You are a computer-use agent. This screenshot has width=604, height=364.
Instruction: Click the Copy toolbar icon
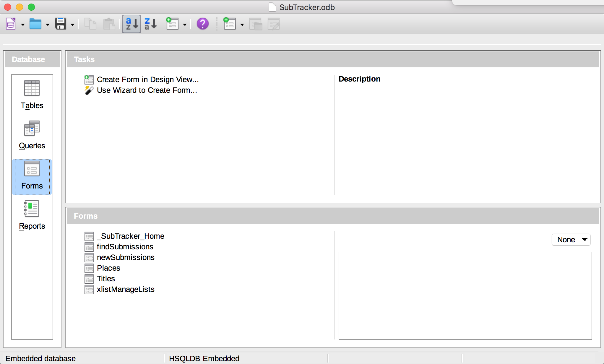pyautogui.click(x=90, y=24)
